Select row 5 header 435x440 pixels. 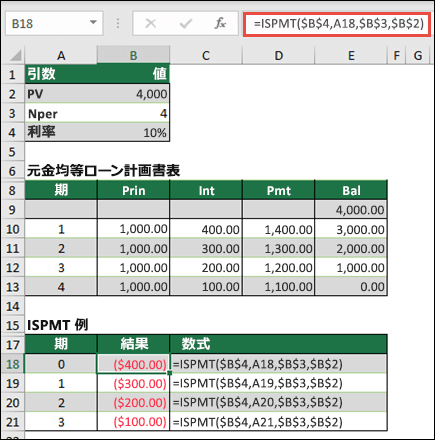(x=12, y=152)
